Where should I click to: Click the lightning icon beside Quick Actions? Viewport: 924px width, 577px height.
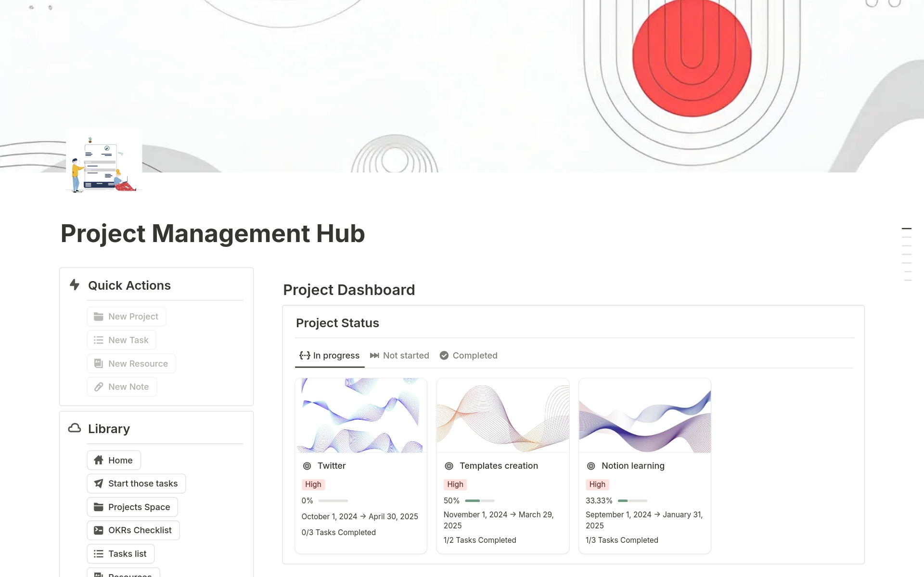pyautogui.click(x=75, y=285)
